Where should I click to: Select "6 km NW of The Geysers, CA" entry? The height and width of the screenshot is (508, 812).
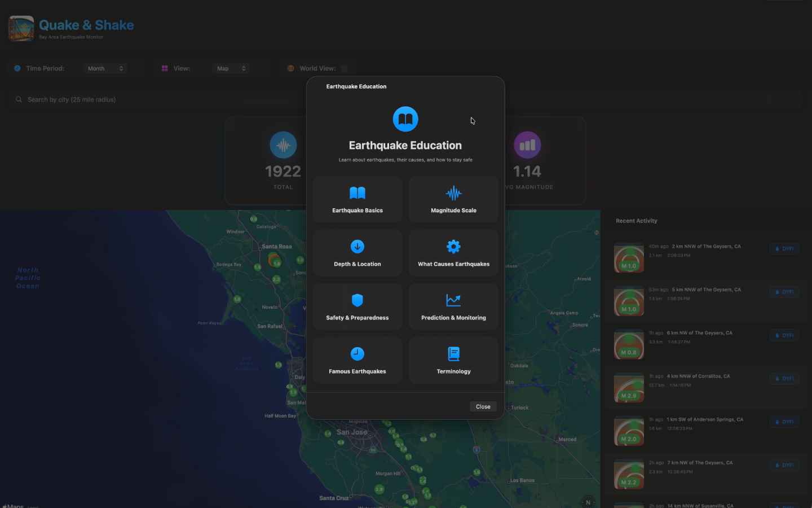point(699,333)
